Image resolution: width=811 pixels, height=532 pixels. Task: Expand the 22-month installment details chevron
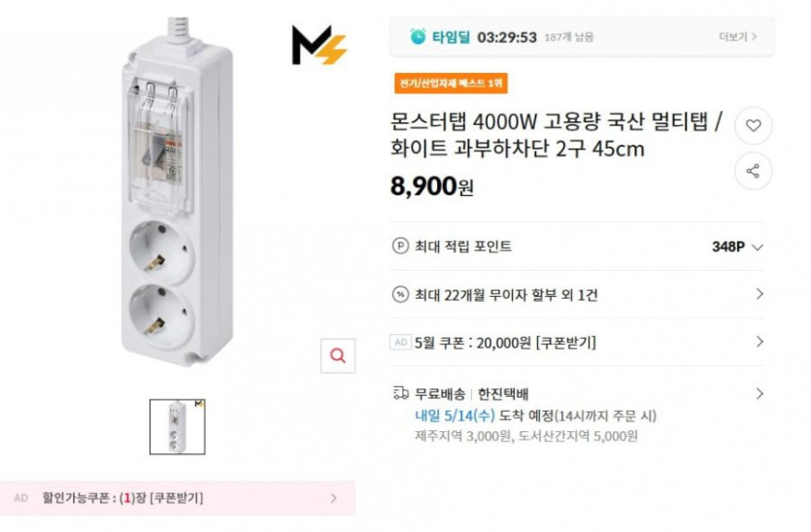(x=760, y=294)
